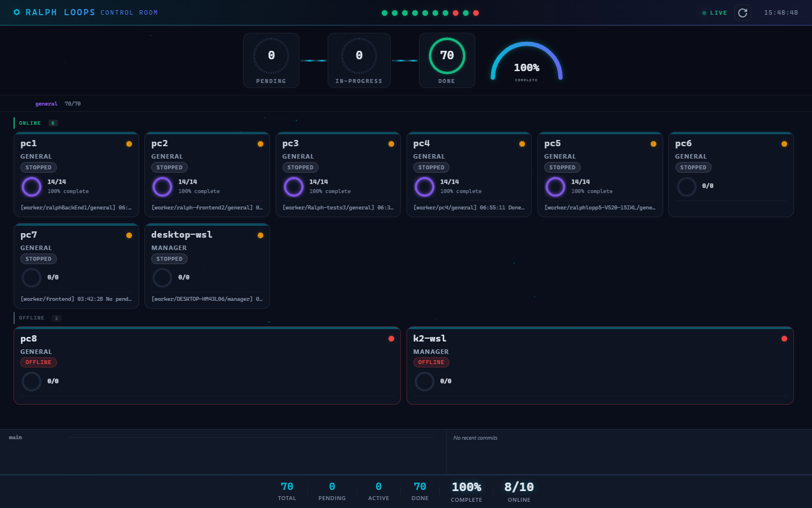Click the footer ACTIVE 0 stat
812x508 pixels.
coord(378,491)
